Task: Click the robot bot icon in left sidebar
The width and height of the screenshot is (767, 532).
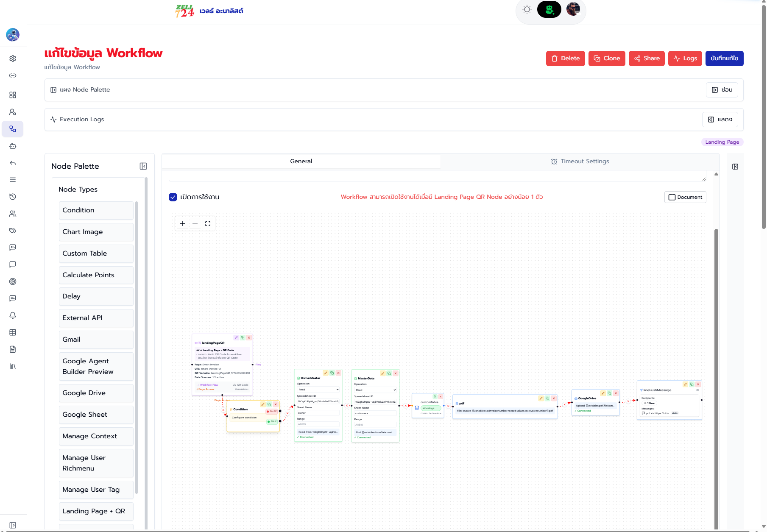Action: click(x=13, y=146)
